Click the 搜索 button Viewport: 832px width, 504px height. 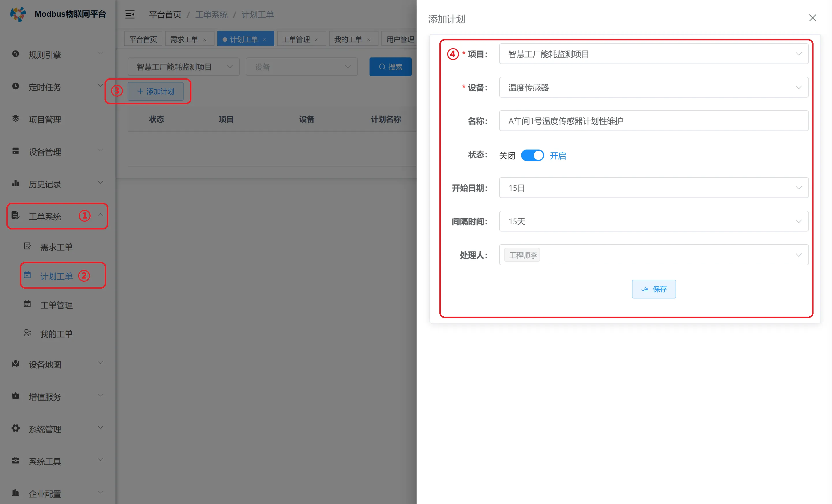point(391,66)
